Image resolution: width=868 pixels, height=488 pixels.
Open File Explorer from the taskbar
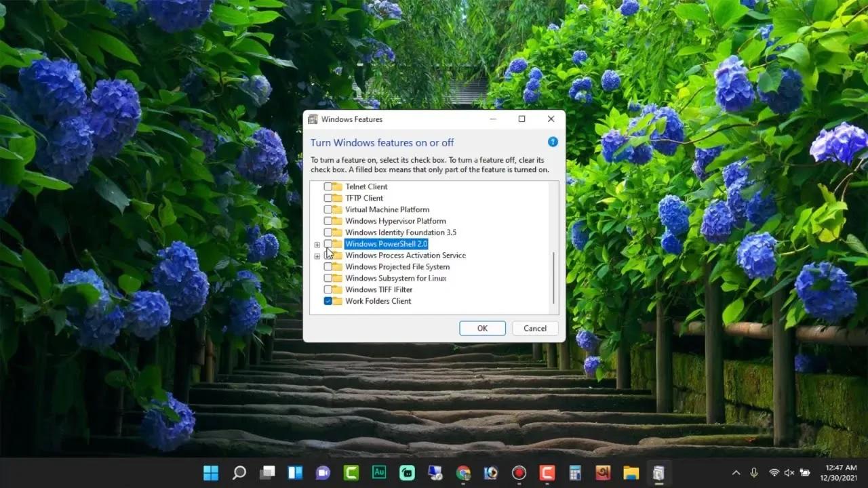click(x=631, y=472)
